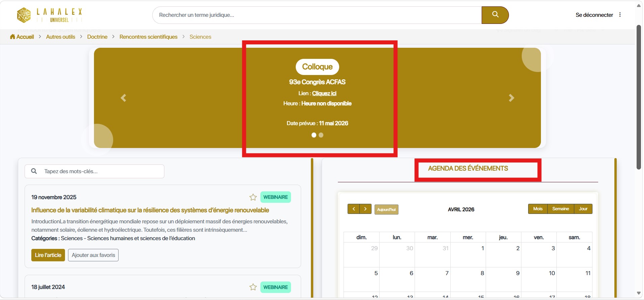
Task: Select April 3 in the calendar
Action: click(x=539, y=255)
